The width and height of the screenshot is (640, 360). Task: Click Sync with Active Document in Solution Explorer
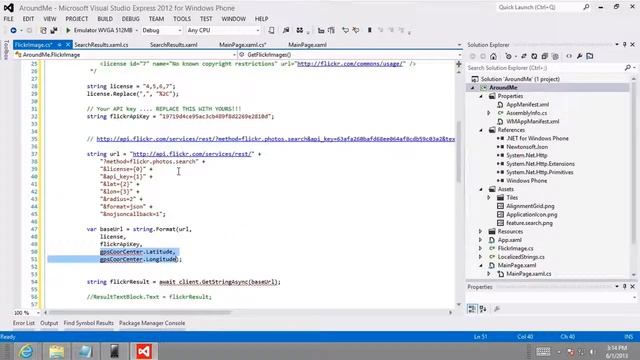click(x=524, y=56)
